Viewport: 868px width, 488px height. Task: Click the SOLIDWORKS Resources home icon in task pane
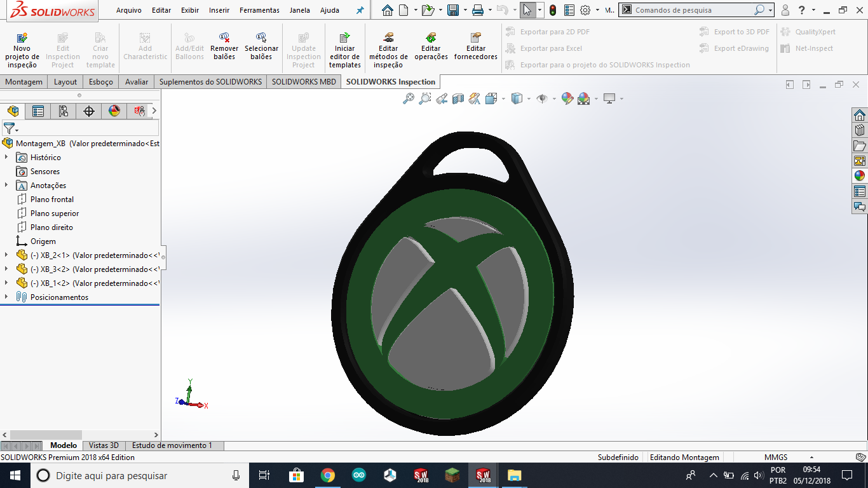tap(860, 115)
